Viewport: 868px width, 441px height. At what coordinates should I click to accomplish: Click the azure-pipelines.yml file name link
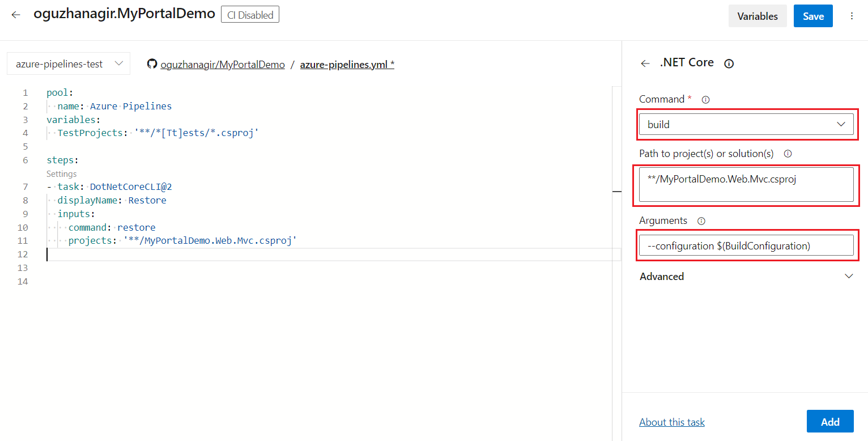(x=347, y=64)
